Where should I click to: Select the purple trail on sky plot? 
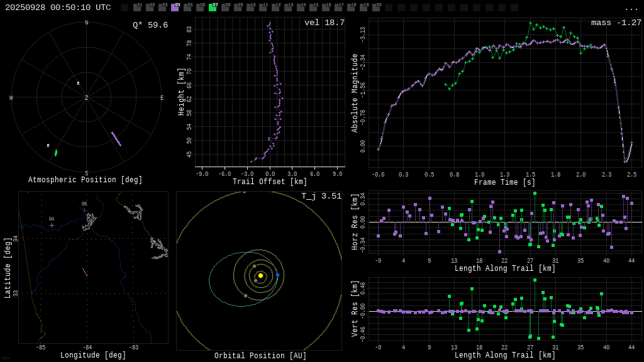pos(116,139)
